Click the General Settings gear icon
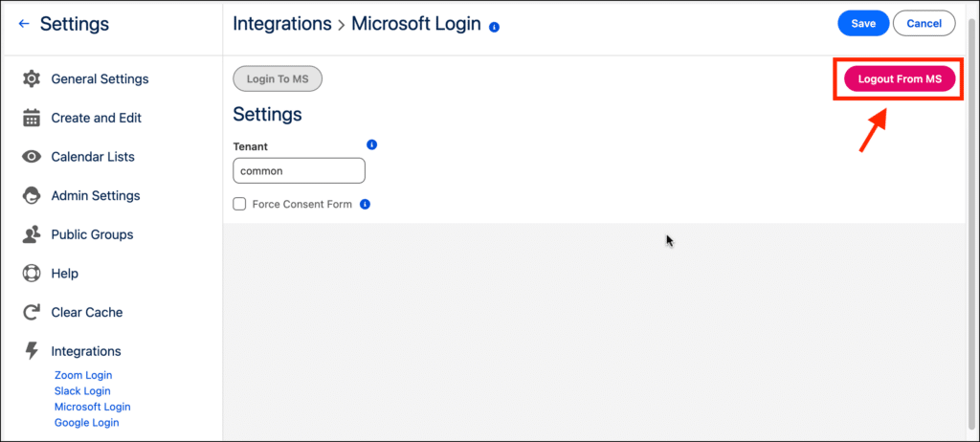The width and height of the screenshot is (980, 442). [x=32, y=78]
